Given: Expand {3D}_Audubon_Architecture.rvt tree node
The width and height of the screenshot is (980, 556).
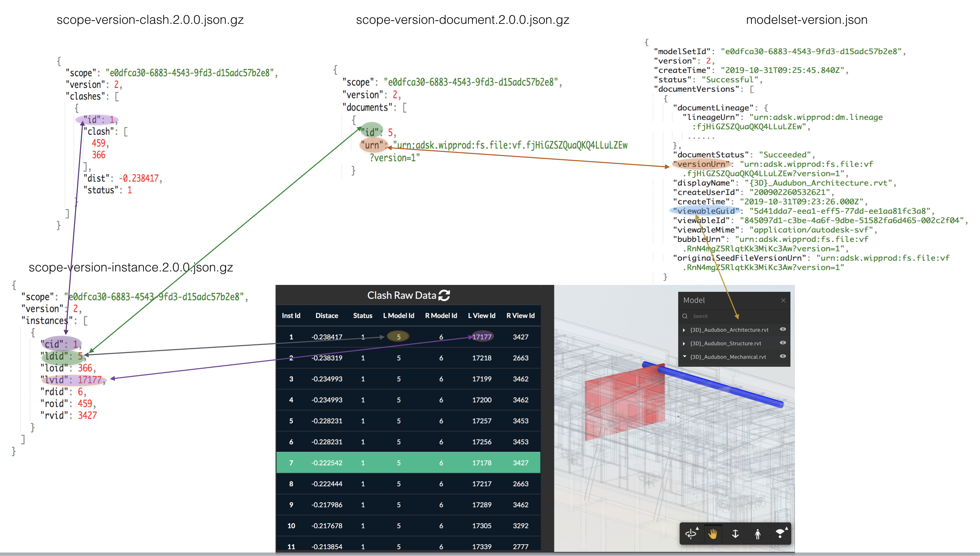Looking at the screenshot, I should pos(684,329).
